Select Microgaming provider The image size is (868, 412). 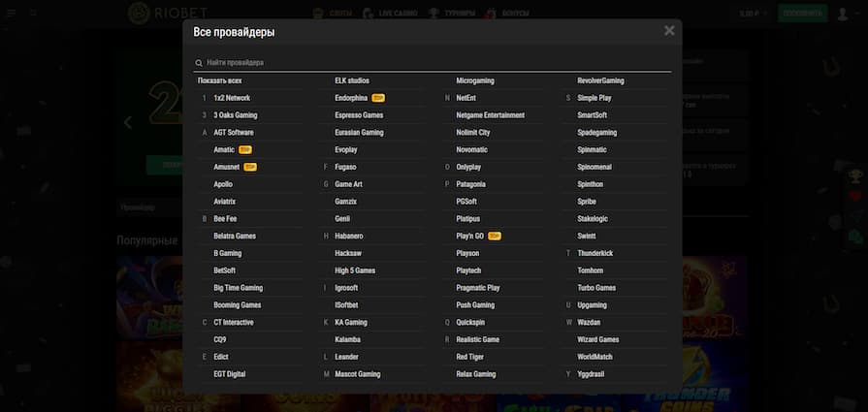[x=475, y=80]
